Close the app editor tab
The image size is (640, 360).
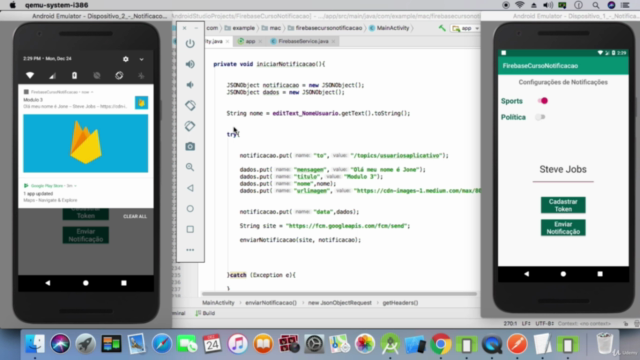[x=260, y=42]
